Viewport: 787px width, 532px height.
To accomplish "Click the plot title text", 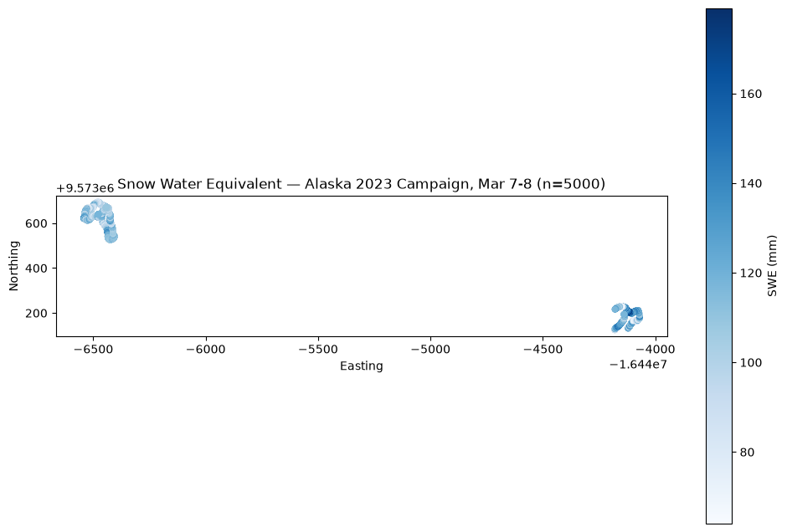I will pyautogui.click(x=361, y=184).
